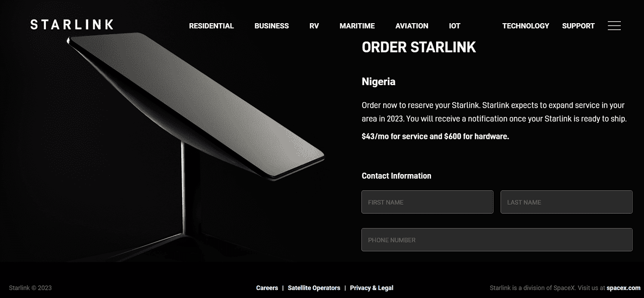The image size is (644, 298).
Task: Open the Careers footer link
Action: coord(267,288)
